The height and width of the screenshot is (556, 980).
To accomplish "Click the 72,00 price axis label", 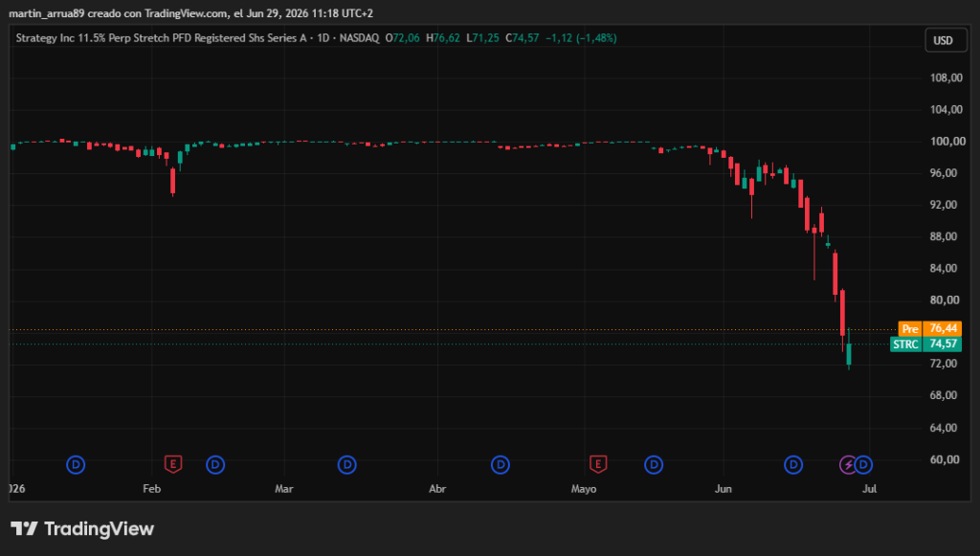I will [x=944, y=364].
